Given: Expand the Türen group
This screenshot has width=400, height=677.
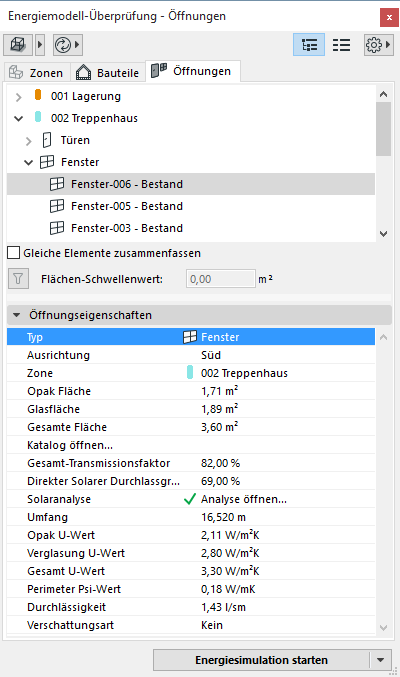Looking at the screenshot, I should 29,141.
